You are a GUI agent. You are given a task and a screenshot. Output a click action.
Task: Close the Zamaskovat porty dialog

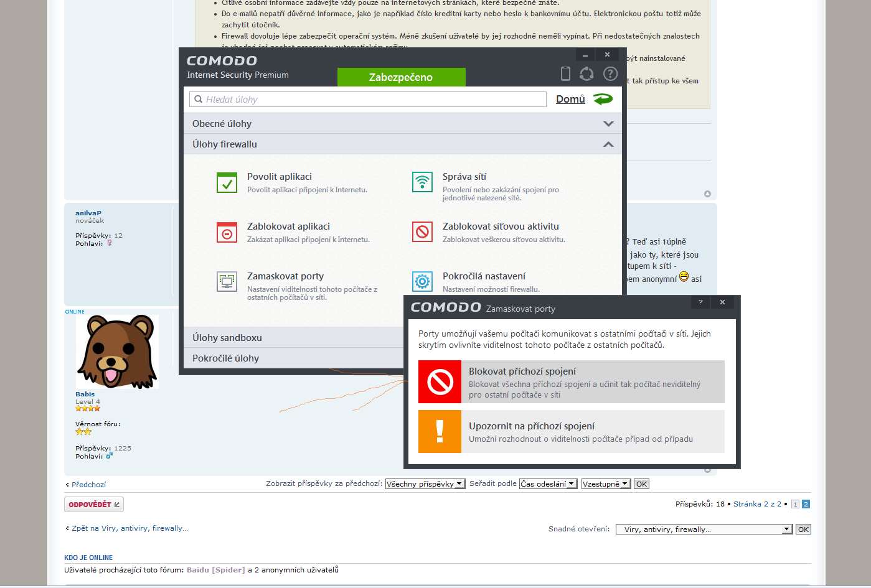point(722,302)
